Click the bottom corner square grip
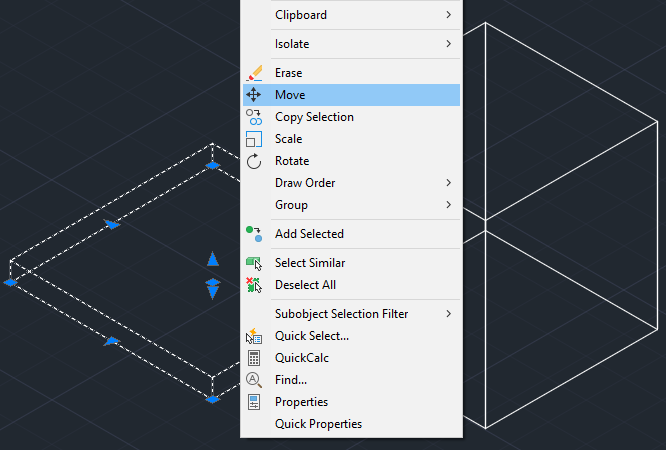The image size is (666, 450). (212, 399)
